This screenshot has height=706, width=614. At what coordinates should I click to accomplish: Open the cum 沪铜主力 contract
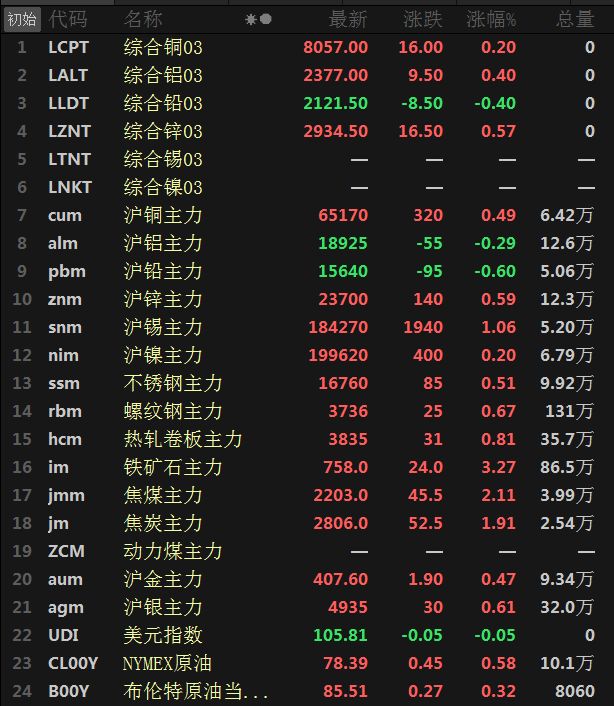point(307,215)
